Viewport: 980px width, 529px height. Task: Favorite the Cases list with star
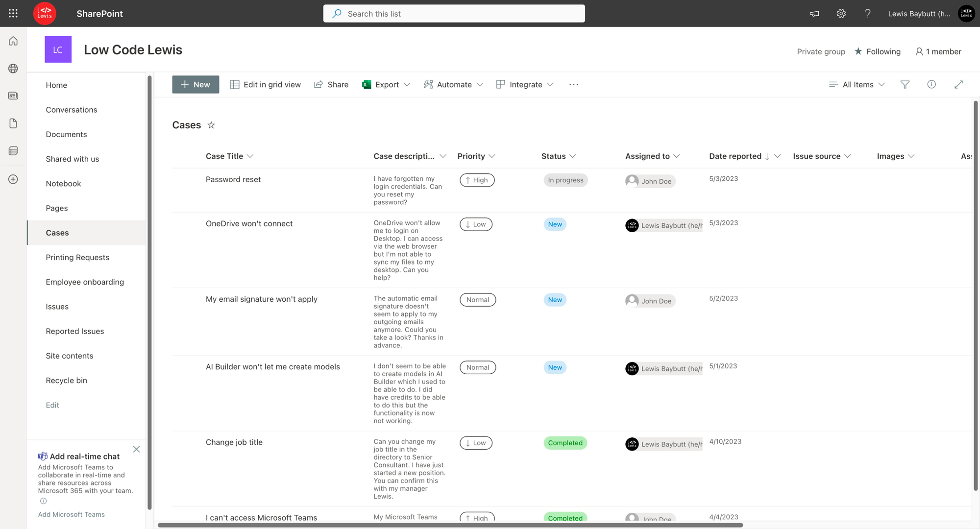click(x=211, y=125)
